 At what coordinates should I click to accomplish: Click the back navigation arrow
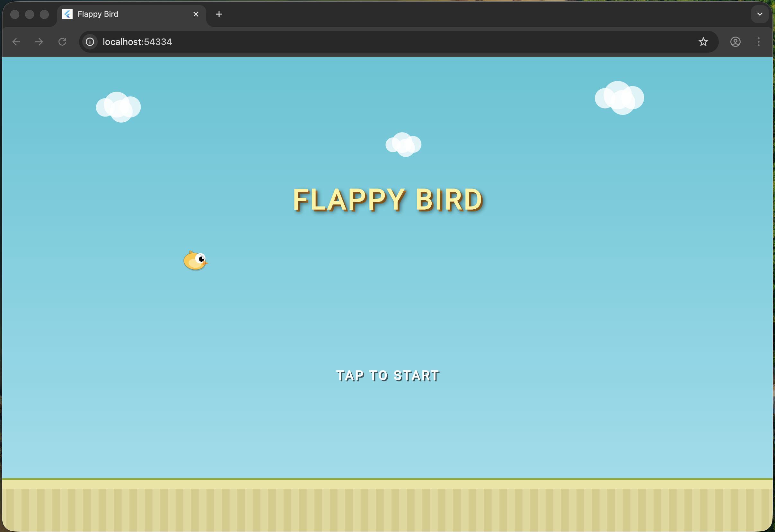16,42
